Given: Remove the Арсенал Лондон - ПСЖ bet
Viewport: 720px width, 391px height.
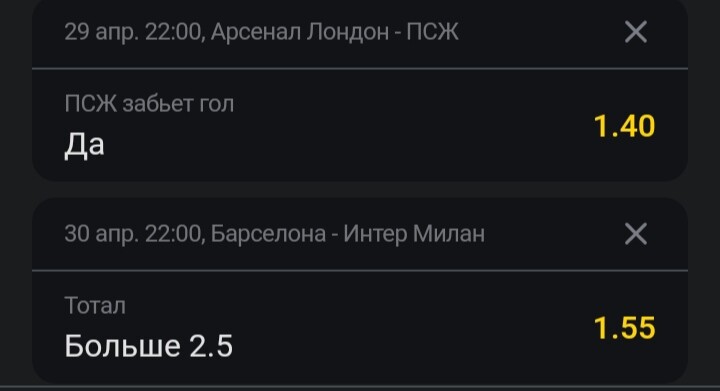Looking at the screenshot, I should (636, 32).
